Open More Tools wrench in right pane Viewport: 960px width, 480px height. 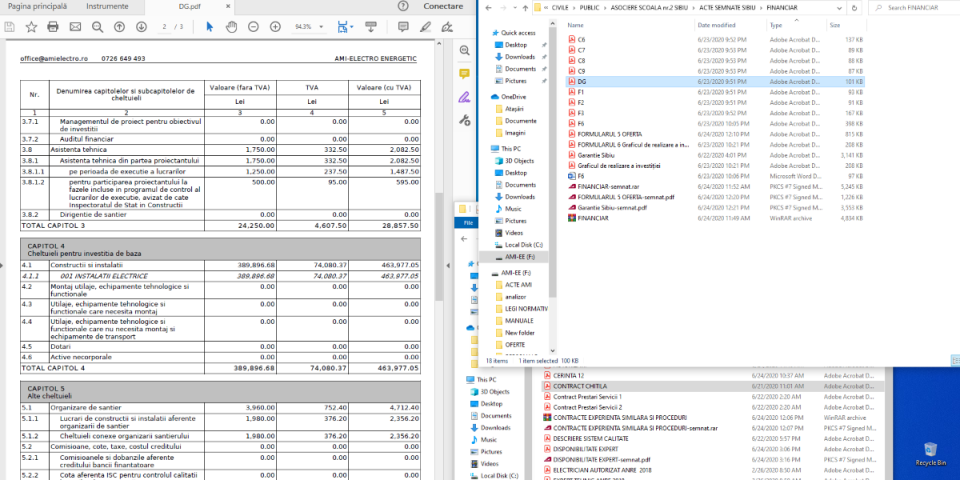click(x=465, y=120)
